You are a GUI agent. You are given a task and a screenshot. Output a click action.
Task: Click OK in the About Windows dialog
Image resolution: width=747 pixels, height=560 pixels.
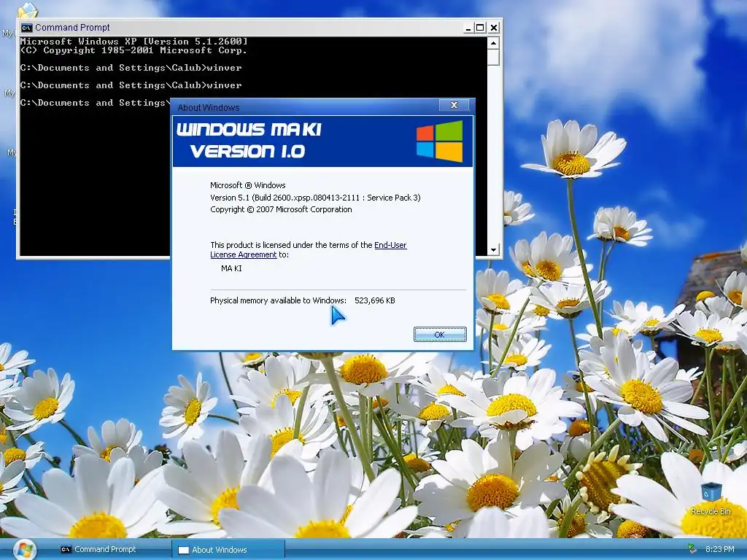click(x=440, y=334)
